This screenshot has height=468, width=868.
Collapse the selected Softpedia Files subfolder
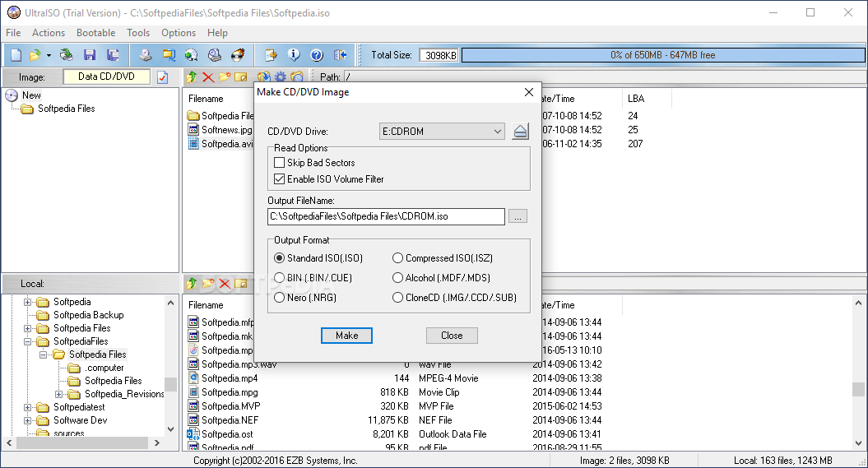click(43, 354)
